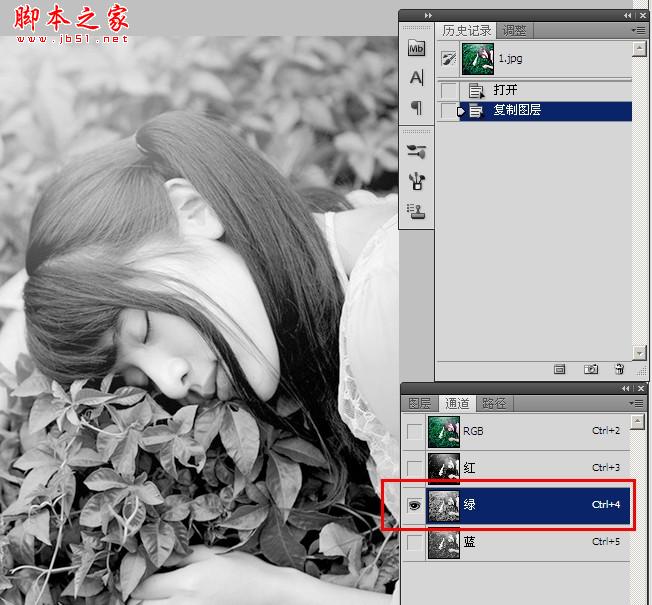Open the history panel flyout menu
The height and width of the screenshot is (605, 652).
click(639, 30)
